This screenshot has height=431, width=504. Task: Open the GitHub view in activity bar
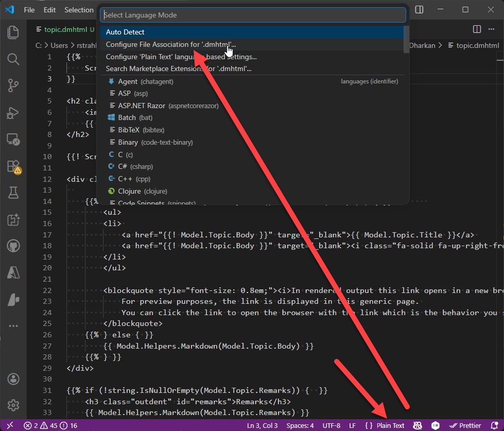pos(13,246)
